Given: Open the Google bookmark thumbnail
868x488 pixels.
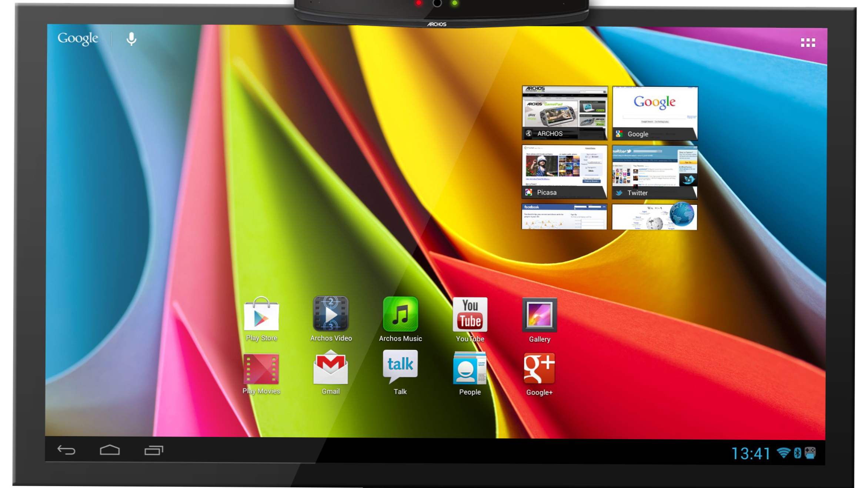Looking at the screenshot, I should click(x=655, y=113).
